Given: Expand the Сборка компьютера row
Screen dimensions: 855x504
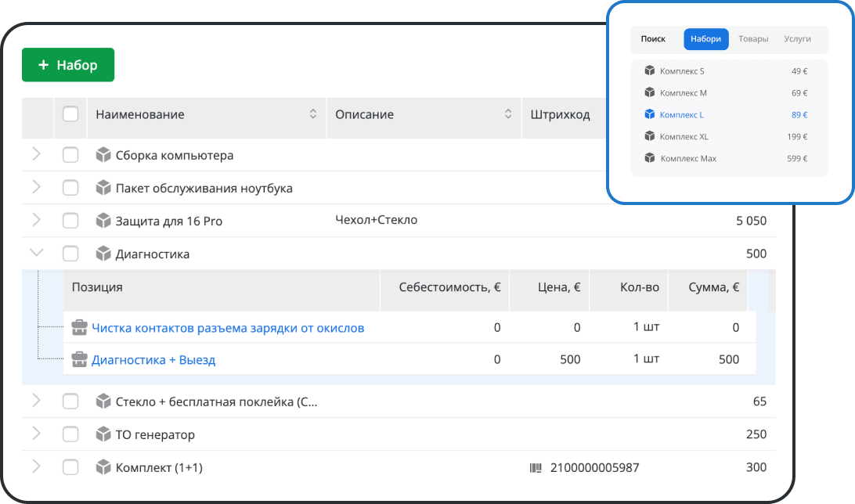Looking at the screenshot, I should [36, 155].
